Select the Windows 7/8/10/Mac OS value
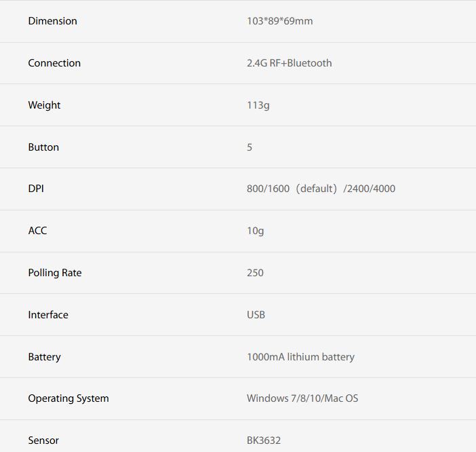 click(x=302, y=398)
